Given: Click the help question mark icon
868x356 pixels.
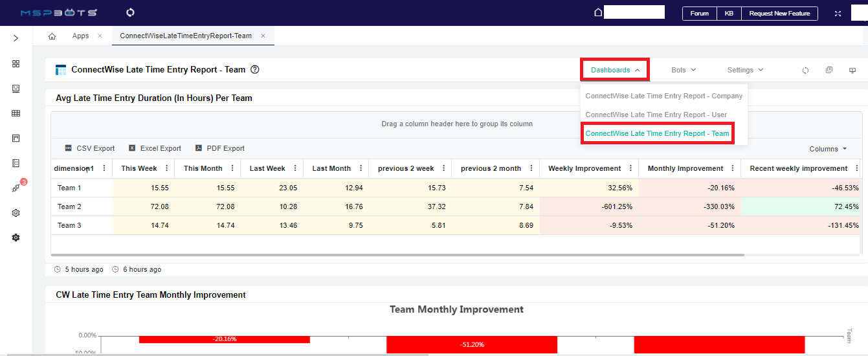Looking at the screenshot, I should click(x=255, y=69).
